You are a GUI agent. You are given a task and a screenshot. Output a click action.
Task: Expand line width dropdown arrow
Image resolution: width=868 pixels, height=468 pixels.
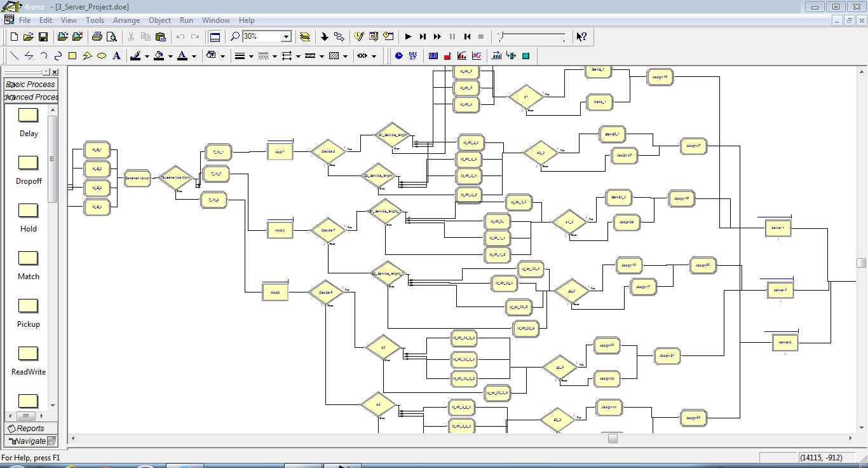point(252,56)
